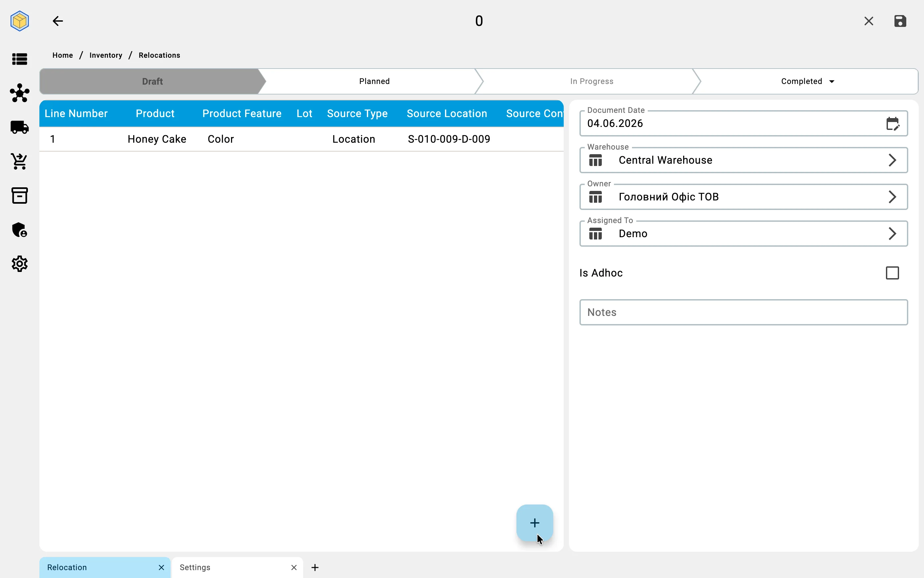
Task: Expand the Owner chevron
Action: pos(892,197)
